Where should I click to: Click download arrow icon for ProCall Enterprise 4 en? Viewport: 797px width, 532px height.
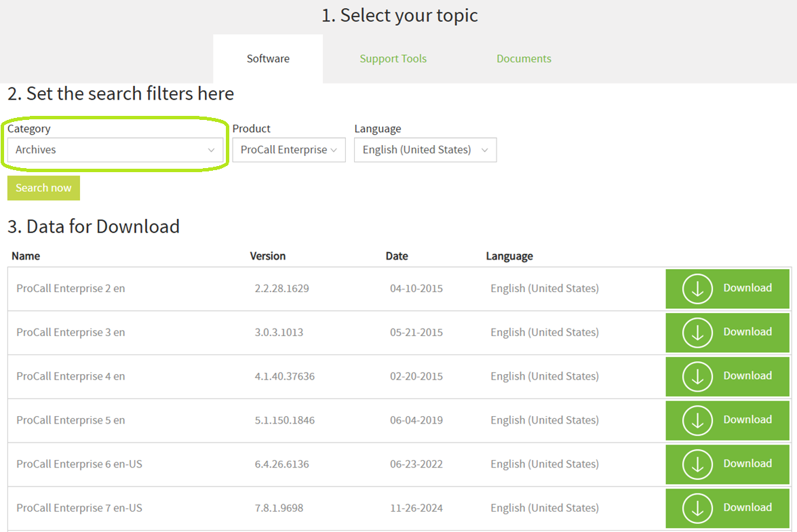tap(697, 376)
